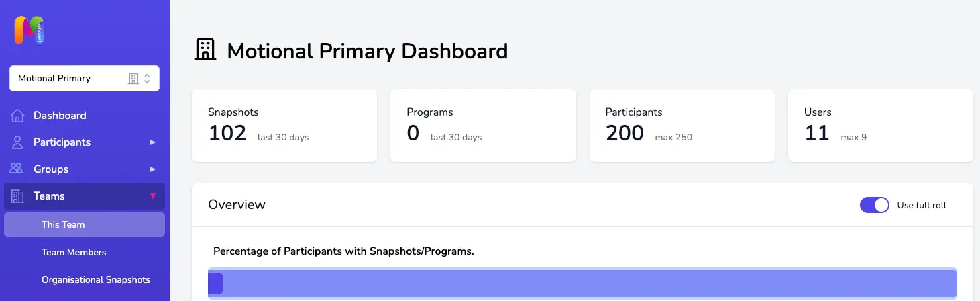980x301 pixels.
Task: Click the Users 11 stat card
Action: pyautogui.click(x=880, y=126)
